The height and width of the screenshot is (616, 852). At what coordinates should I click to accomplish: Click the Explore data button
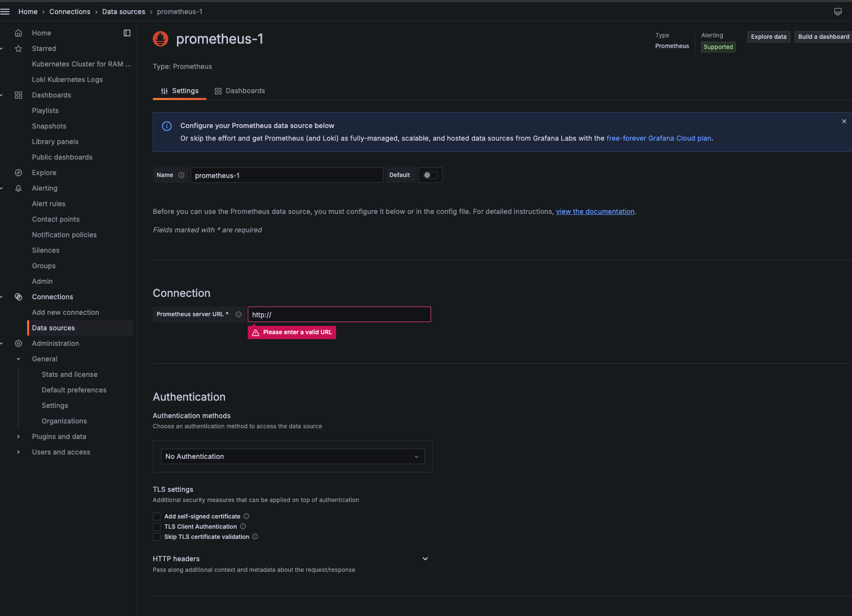point(769,37)
